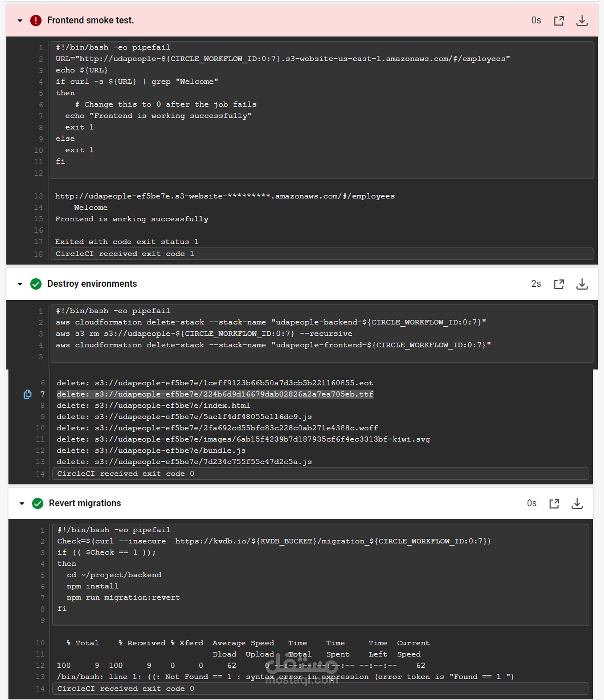This screenshot has height=700, width=604.
Task: Open Frontend smoke test output in new tab
Action: [559, 21]
